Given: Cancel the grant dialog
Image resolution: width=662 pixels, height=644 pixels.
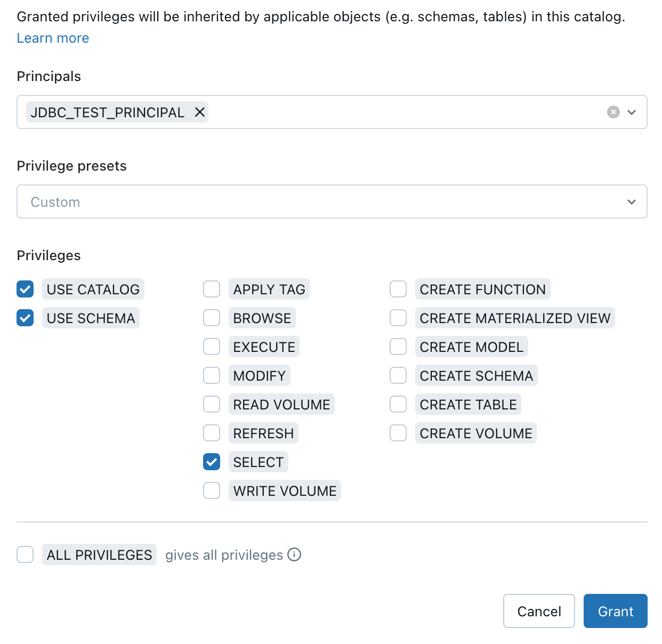Looking at the screenshot, I should (539, 611).
